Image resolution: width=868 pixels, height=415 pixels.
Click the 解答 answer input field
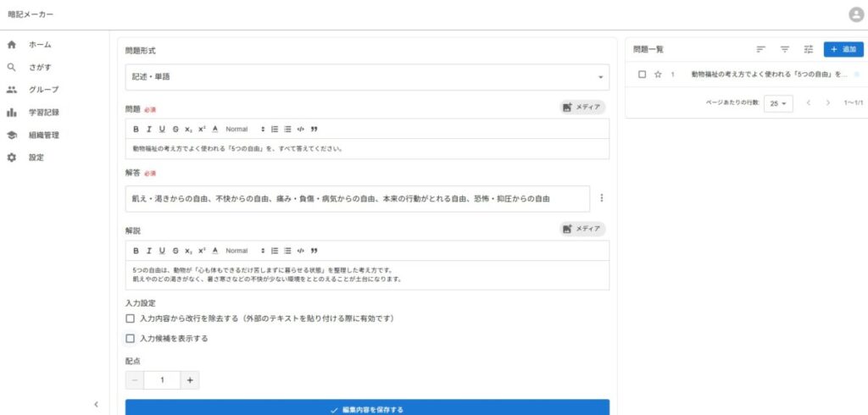[358, 199]
